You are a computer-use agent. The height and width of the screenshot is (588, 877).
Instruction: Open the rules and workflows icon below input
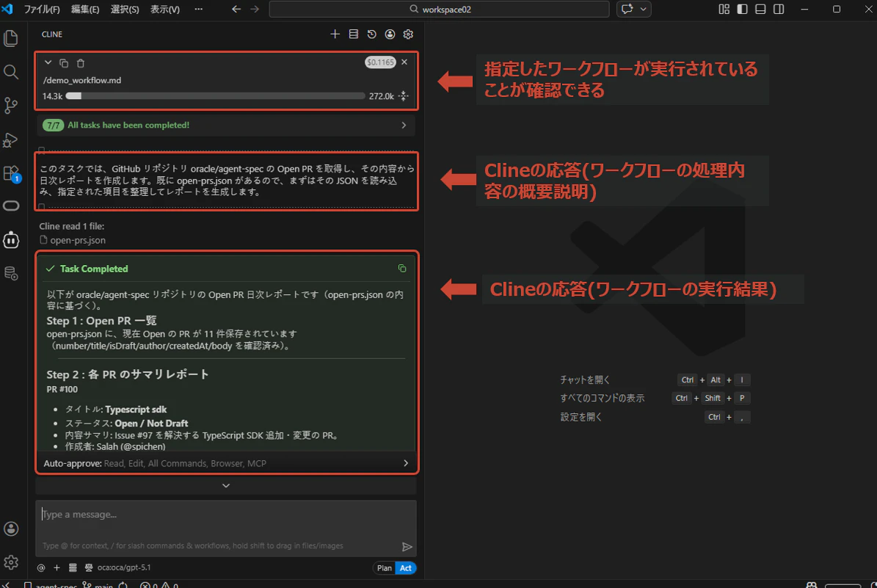point(73,567)
